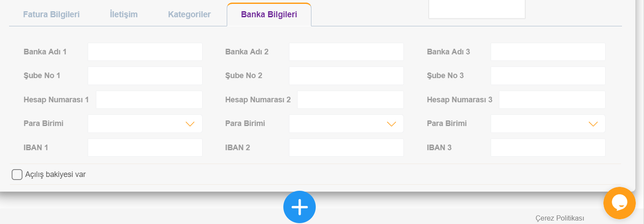This screenshot has width=644, height=224.
Task: Expand the third Para Birimi dropdown
Action: coord(548,124)
